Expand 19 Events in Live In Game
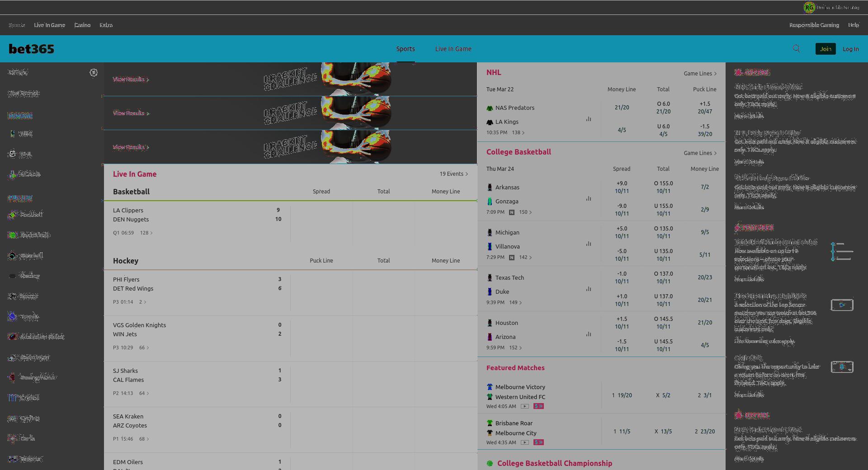This screenshot has height=470, width=868. pyautogui.click(x=454, y=174)
